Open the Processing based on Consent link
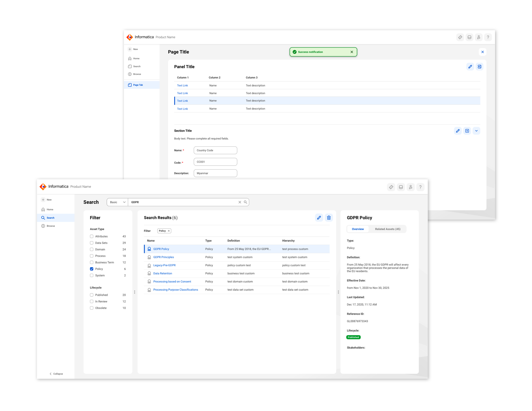 click(x=172, y=282)
